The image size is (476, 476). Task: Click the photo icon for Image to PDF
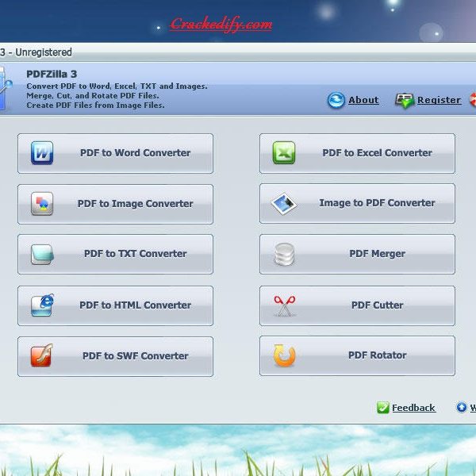pyautogui.click(x=284, y=203)
